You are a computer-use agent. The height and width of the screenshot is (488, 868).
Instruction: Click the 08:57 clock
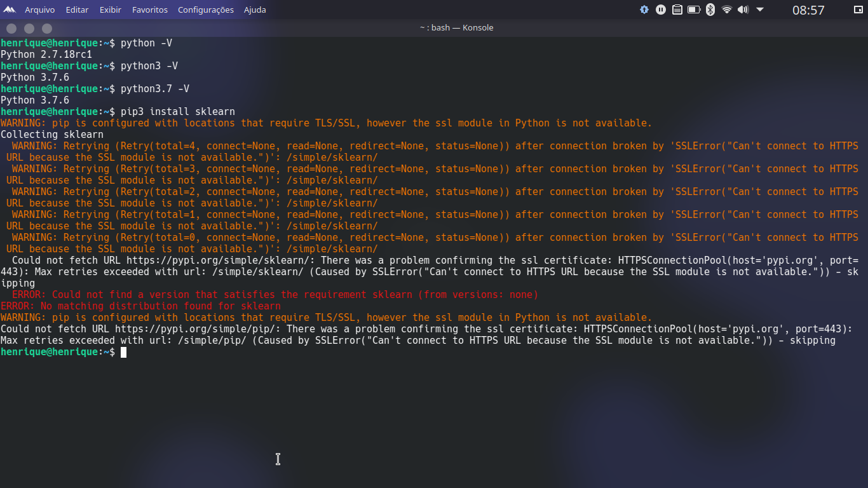pyautogui.click(x=808, y=10)
